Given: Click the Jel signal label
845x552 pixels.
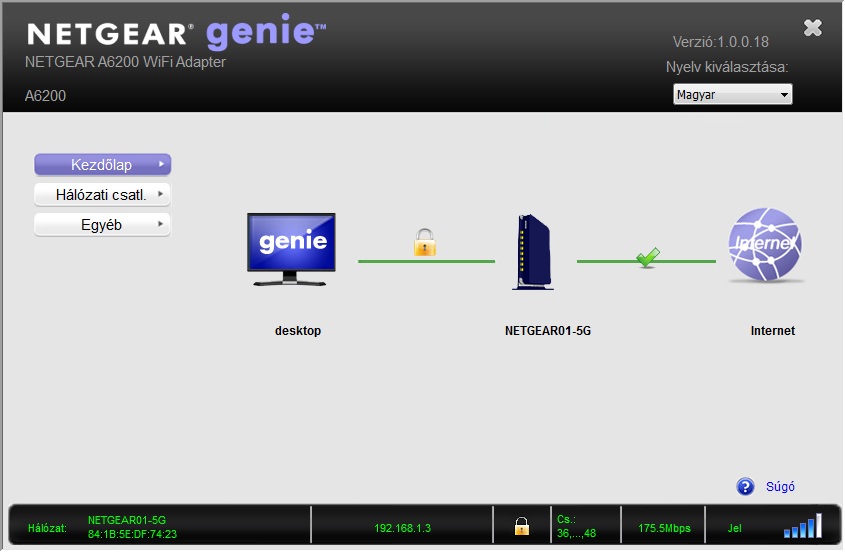Looking at the screenshot, I should [735, 528].
